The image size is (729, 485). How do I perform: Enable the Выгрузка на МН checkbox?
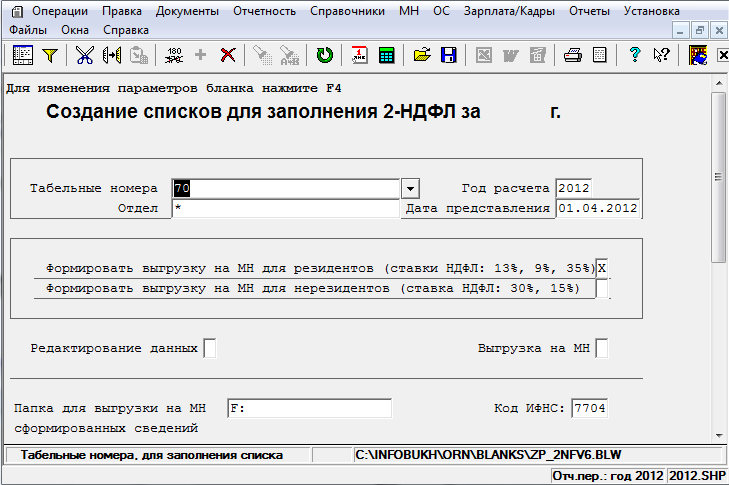(x=602, y=348)
